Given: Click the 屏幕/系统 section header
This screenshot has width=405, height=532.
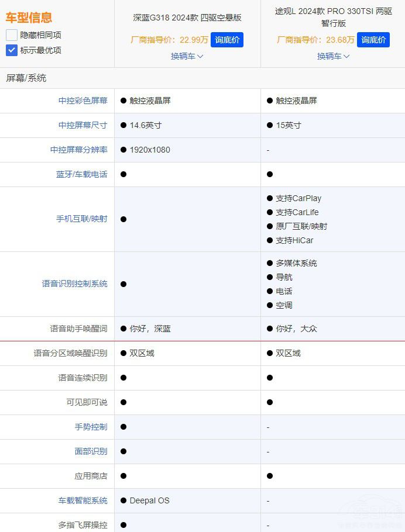Looking at the screenshot, I should click(26, 78).
